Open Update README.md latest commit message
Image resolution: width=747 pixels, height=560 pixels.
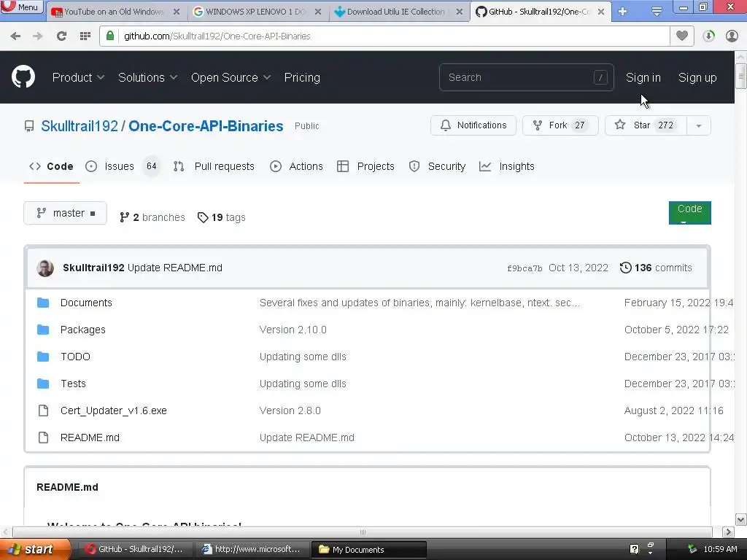[175, 268]
